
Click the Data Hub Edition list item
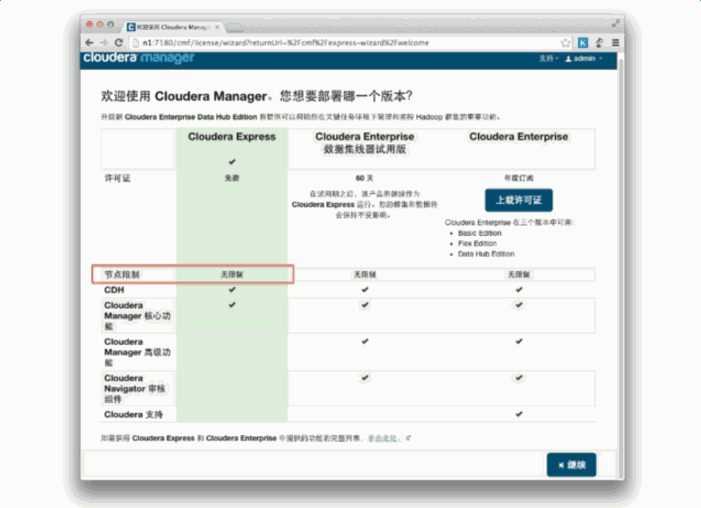(x=486, y=254)
